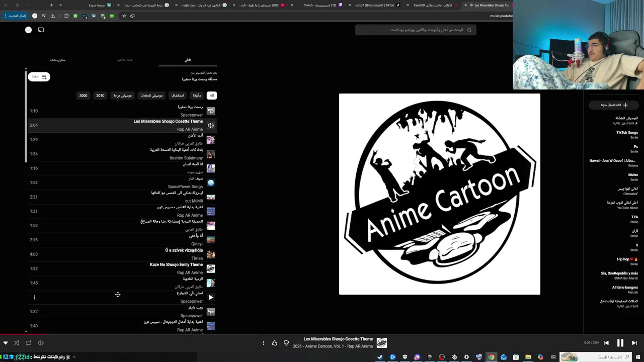Image resolution: width=644 pixels, height=362 pixels.
Task: Toggle shuffle in the player bar
Action: (x=16, y=343)
